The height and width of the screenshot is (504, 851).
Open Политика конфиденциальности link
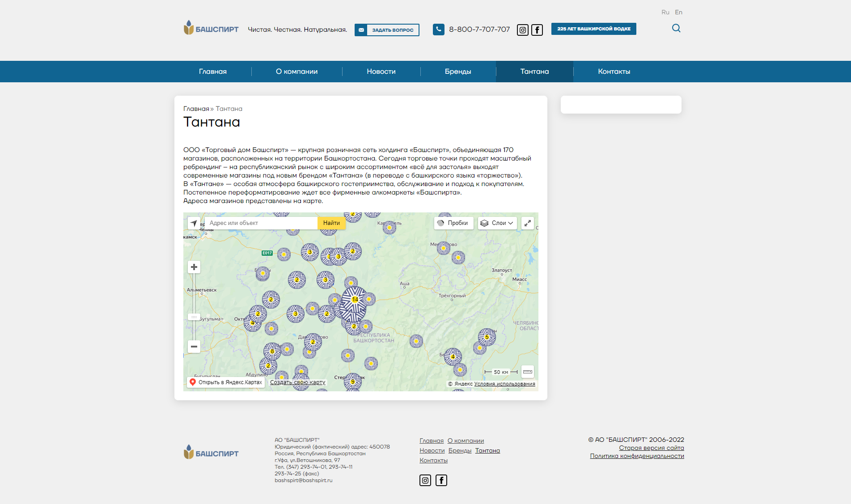pyautogui.click(x=637, y=456)
